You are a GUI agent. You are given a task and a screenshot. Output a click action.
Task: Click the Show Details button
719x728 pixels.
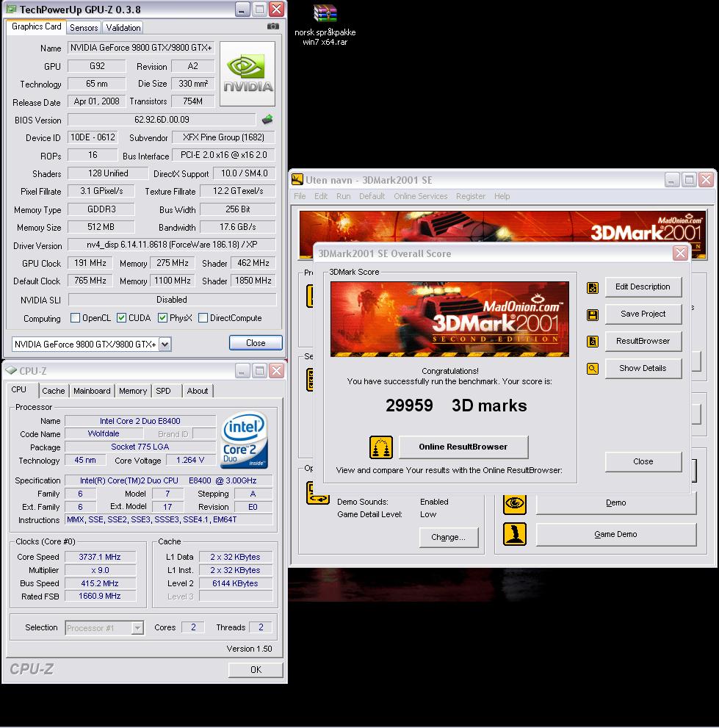pyautogui.click(x=643, y=368)
